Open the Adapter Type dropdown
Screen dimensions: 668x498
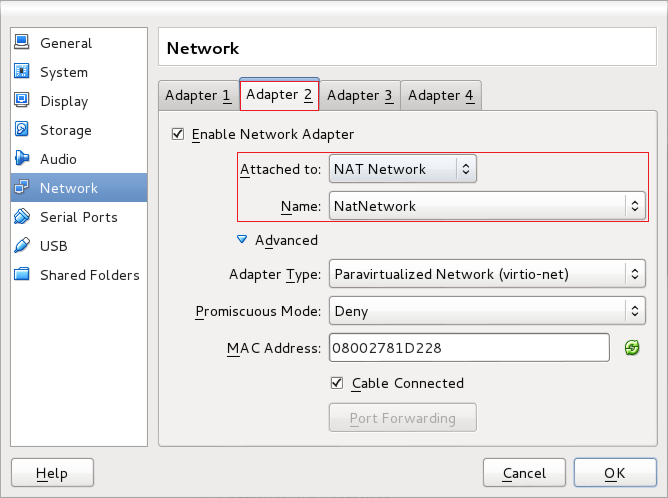[487, 274]
